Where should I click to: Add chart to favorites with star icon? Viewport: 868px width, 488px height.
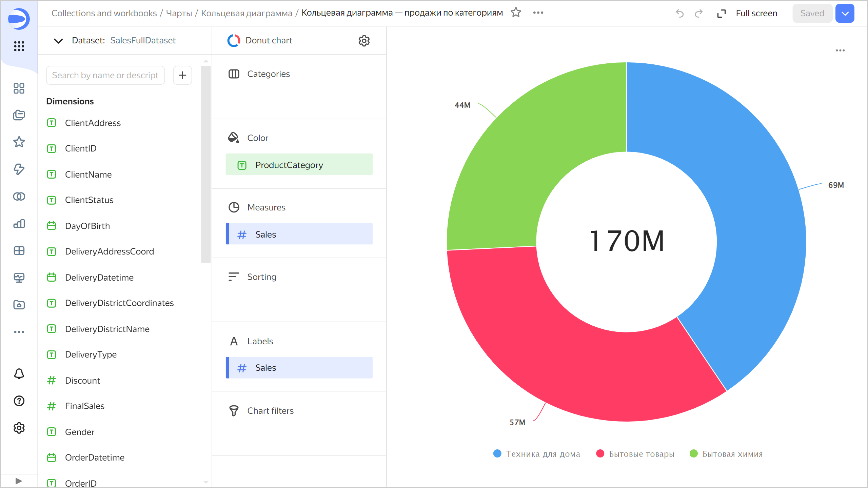516,13
